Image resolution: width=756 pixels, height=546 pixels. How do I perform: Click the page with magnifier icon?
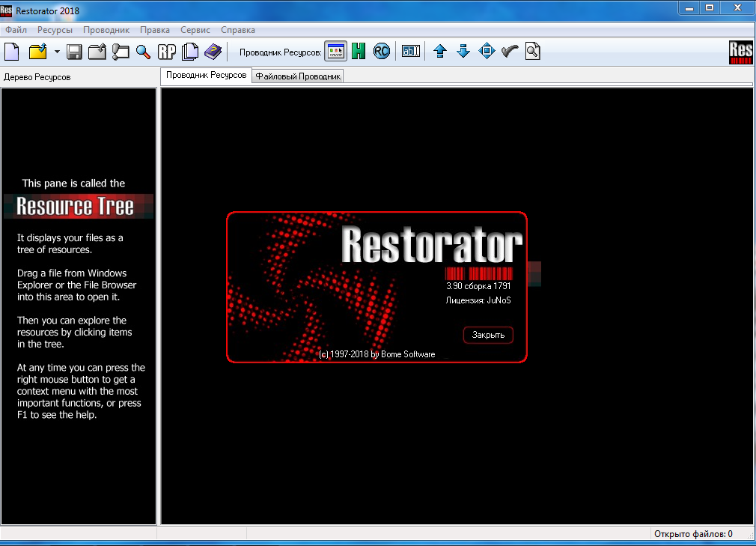[x=533, y=51]
